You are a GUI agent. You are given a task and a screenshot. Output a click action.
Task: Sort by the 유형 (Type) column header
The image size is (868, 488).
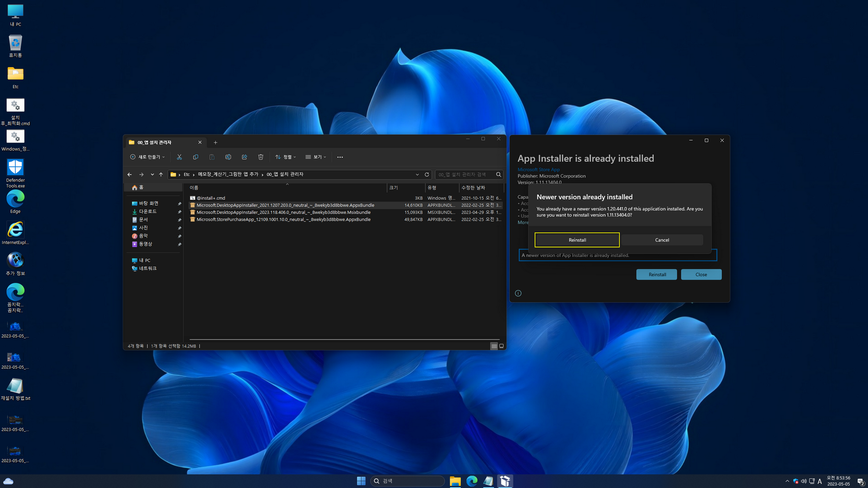tap(441, 188)
